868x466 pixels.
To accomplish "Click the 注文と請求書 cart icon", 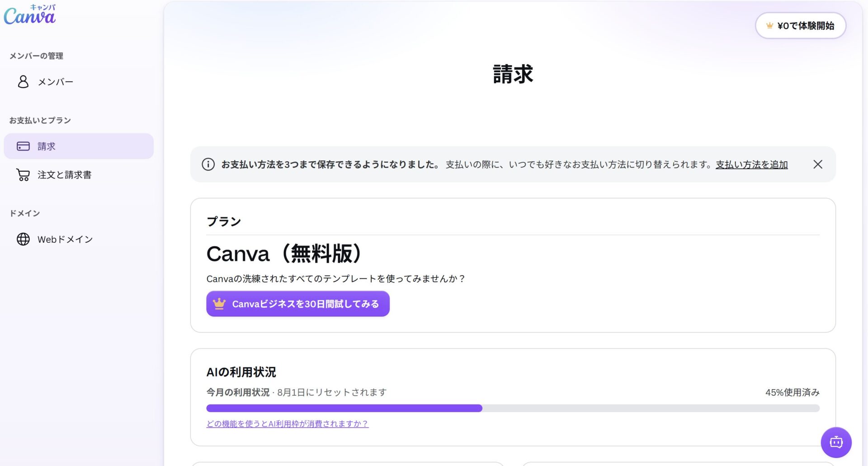I will [23, 175].
